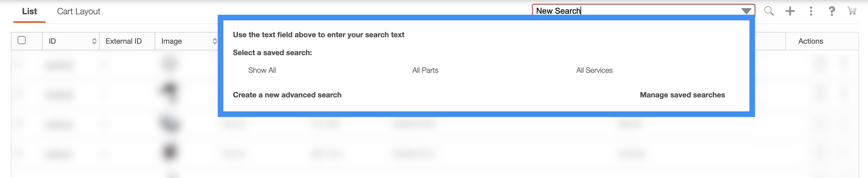This screenshot has height=178, width=868.
Task: Choose the All Parts saved search
Action: click(x=425, y=70)
